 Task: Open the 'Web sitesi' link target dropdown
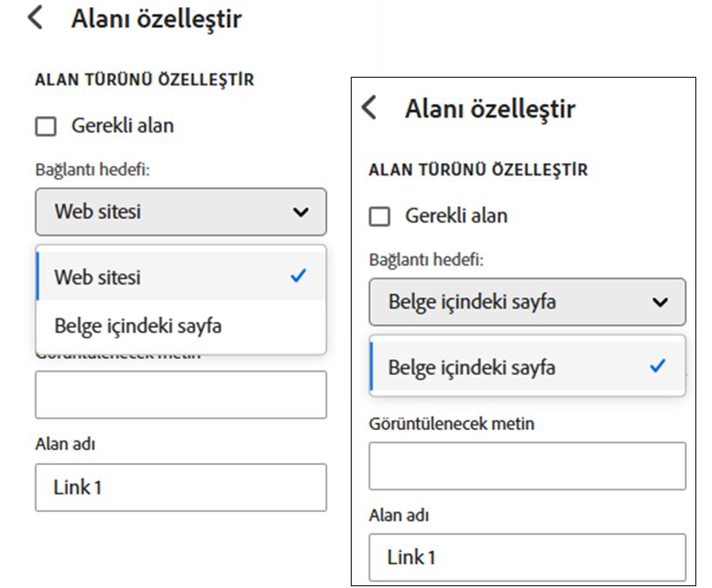(x=181, y=212)
